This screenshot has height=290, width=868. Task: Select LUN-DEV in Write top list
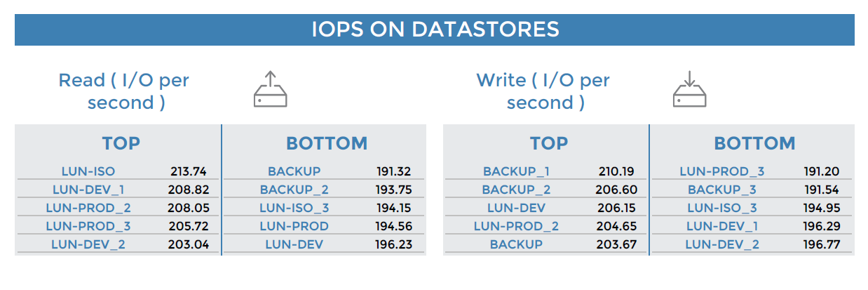pos(516,208)
